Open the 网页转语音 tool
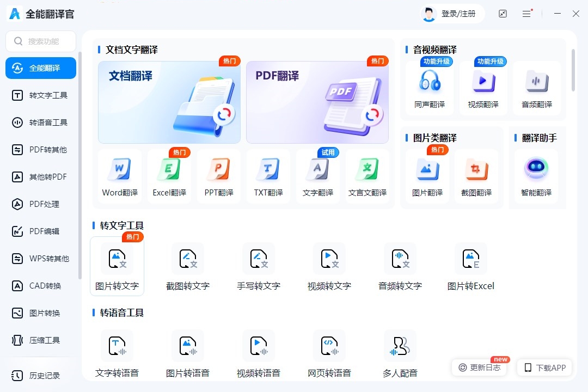Viewport: 588px width, 392px height. 329,353
